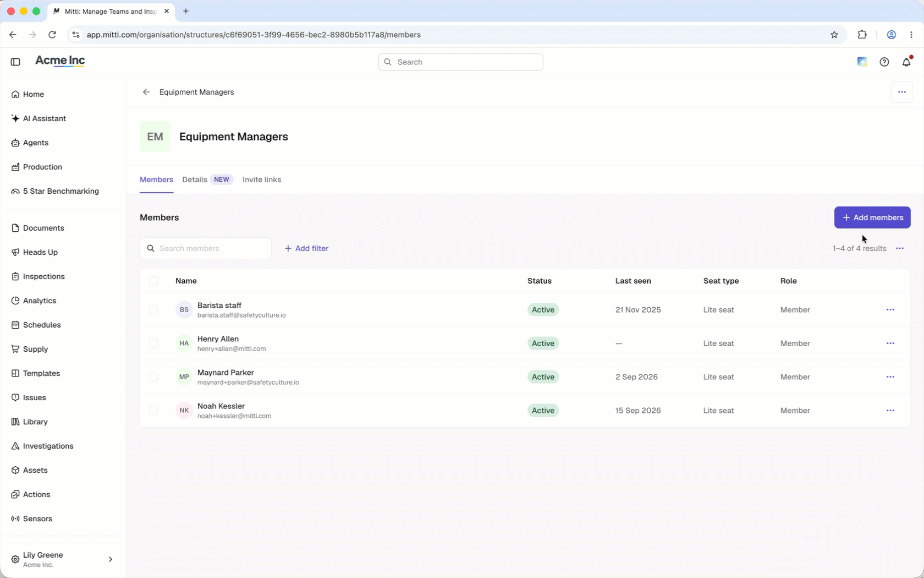
Task: Check the Maynard Parker row checkbox
Action: [153, 377]
